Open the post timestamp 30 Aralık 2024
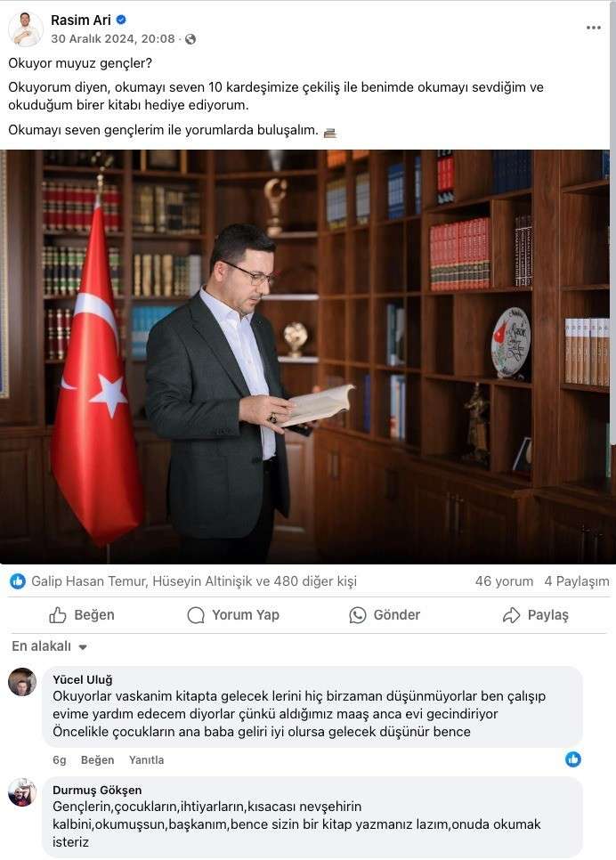The image size is (616, 860). click(113, 39)
